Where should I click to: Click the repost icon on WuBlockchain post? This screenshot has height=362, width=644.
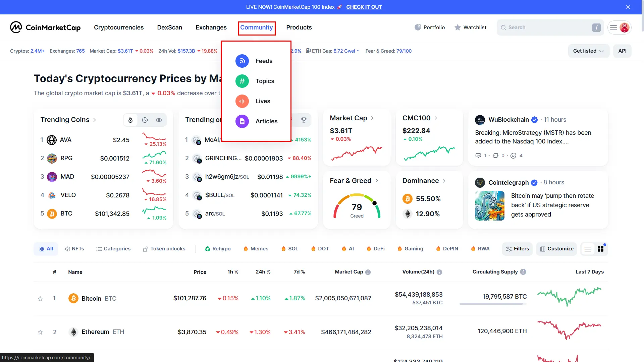click(496, 156)
